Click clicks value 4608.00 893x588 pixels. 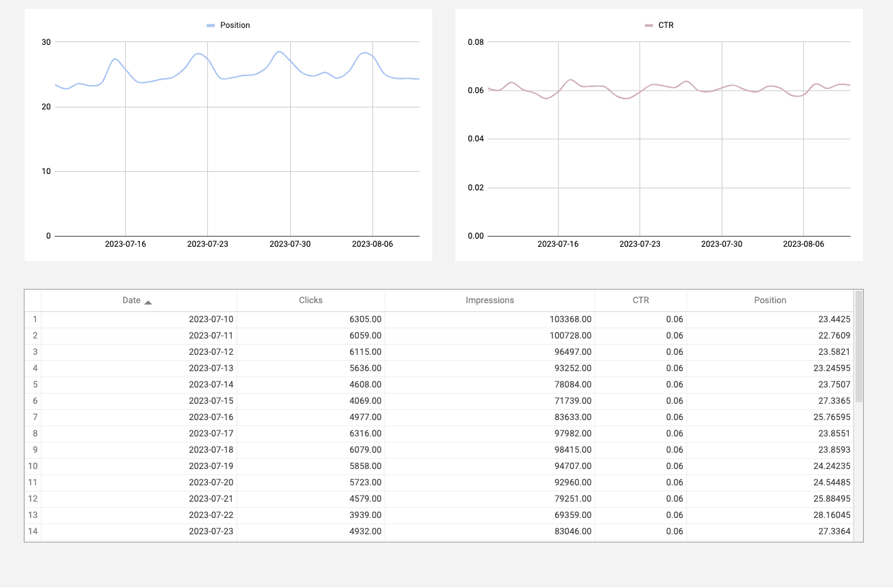click(366, 384)
